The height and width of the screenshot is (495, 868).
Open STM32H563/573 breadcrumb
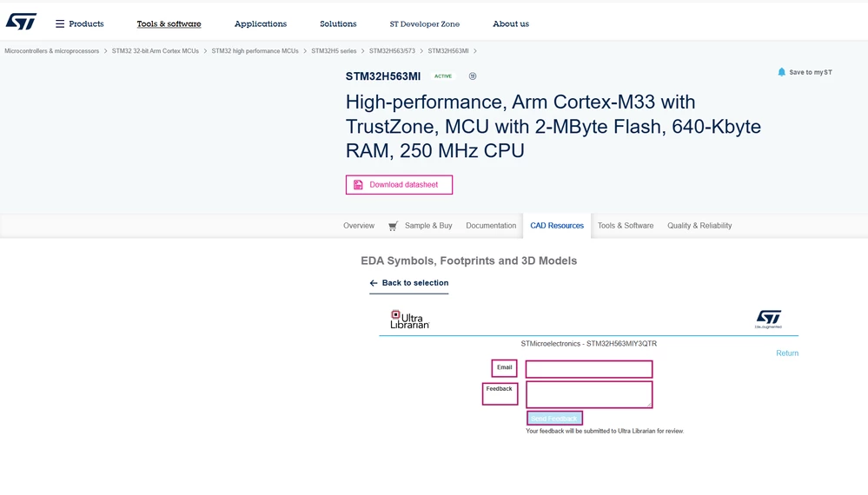(x=392, y=51)
